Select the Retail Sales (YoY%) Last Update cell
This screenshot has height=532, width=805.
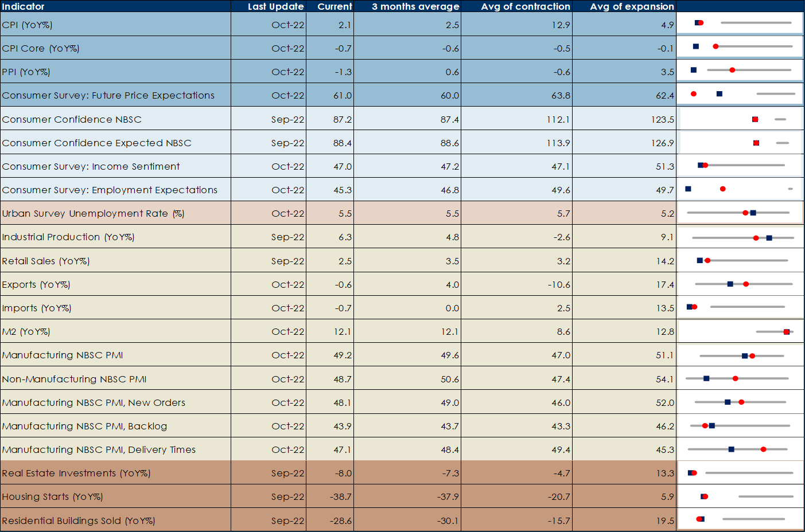(x=287, y=261)
